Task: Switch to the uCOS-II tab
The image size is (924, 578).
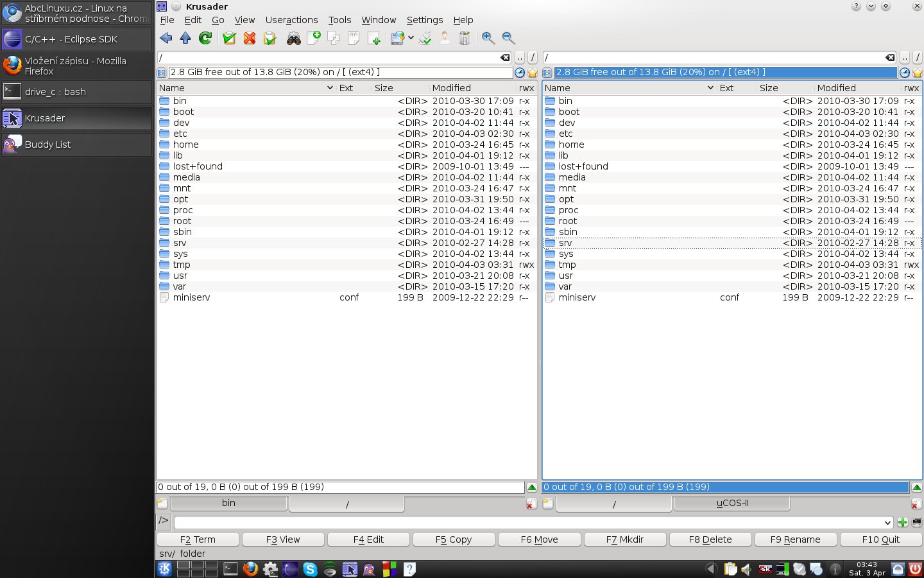Action: [732, 504]
